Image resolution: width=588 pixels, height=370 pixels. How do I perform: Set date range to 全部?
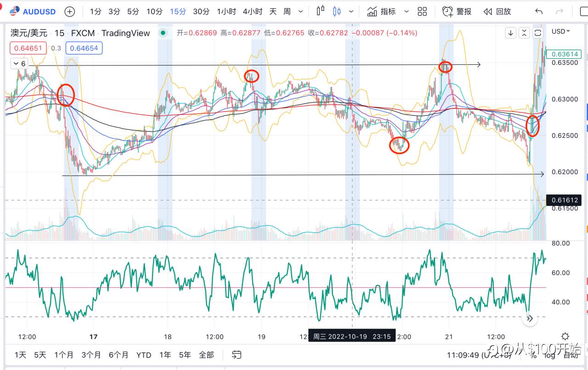[x=206, y=355]
